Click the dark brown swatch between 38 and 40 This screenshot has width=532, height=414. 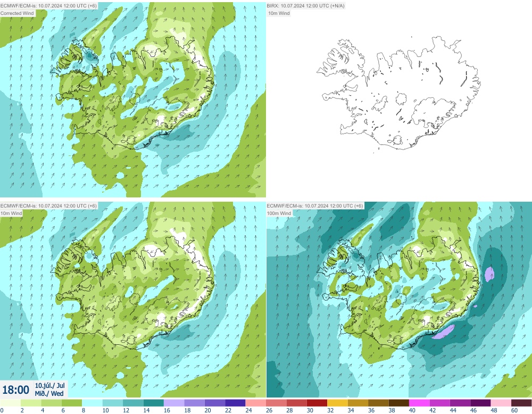coord(399,403)
